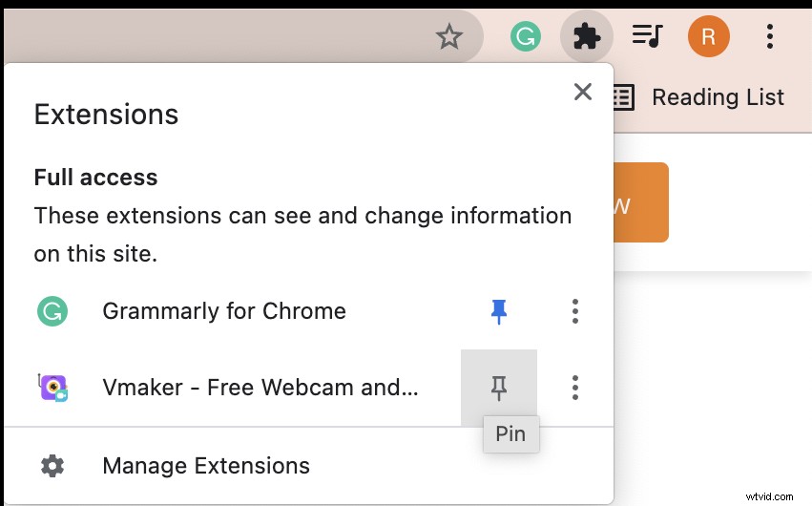Open the orange R profile avatar

click(708, 37)
